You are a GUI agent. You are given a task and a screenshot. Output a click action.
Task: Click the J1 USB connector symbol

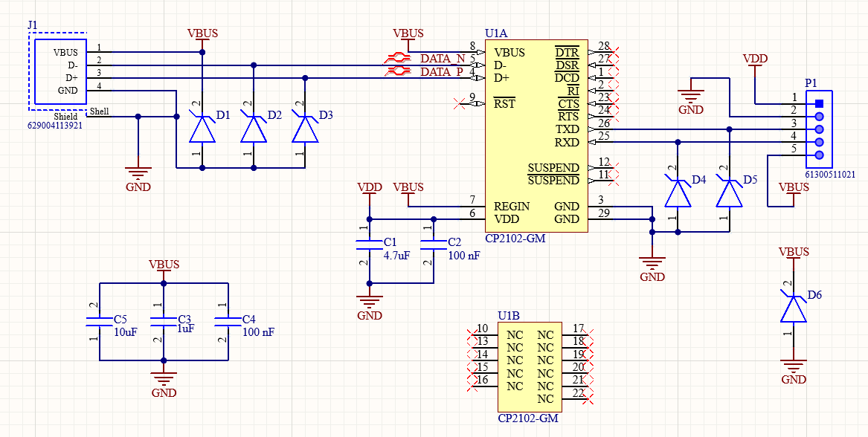coord(61,71)
